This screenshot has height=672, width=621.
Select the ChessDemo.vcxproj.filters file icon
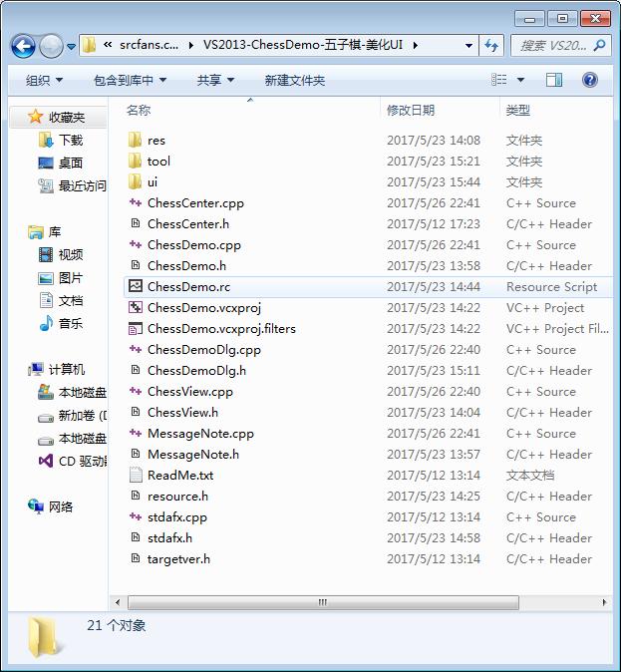[136, 328]
